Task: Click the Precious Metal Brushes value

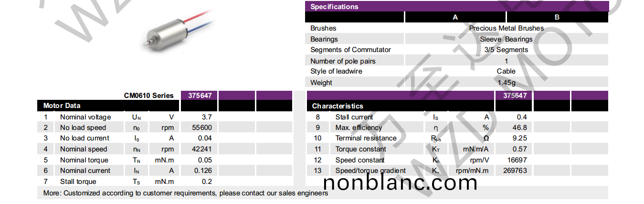Action: [506, 28]
